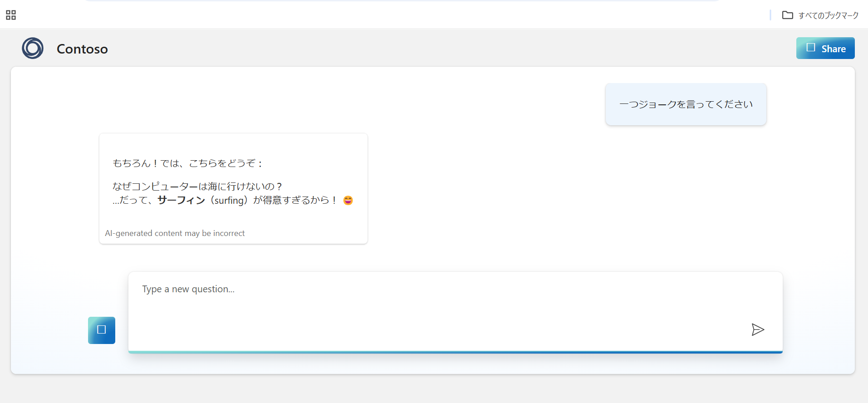Click the bold word サーフィン

point(181,200)
